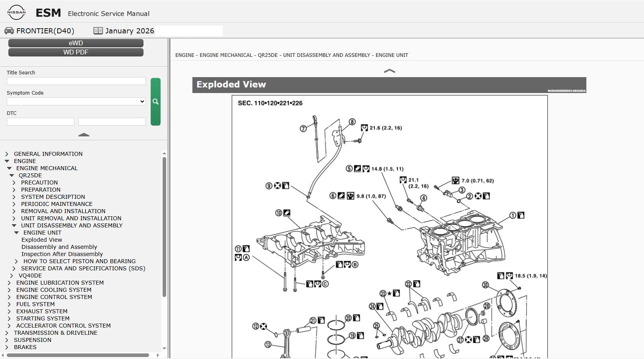644x359 pixels.
Task: Select SERVICE DATA AND SPECIFICATIONS (SDS) item
Action: pyautogui.click(x=83, y=268)
